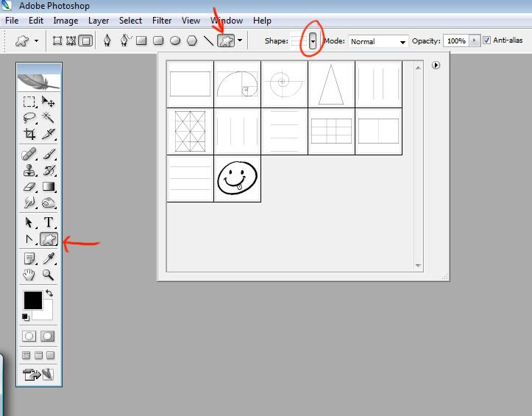Toggle the Anti-alias checkbox

tap(486, 40)
